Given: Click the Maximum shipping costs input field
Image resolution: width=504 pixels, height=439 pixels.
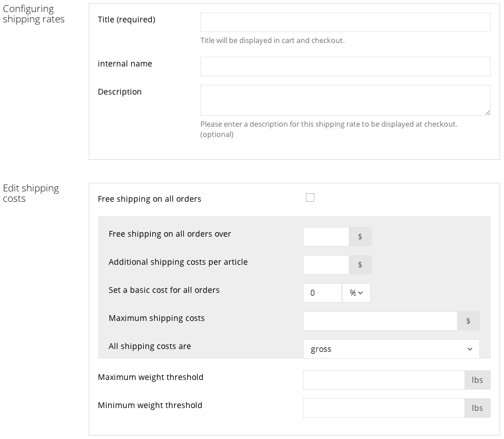Looking at the screenshot, I should click(x=381, y=321).
